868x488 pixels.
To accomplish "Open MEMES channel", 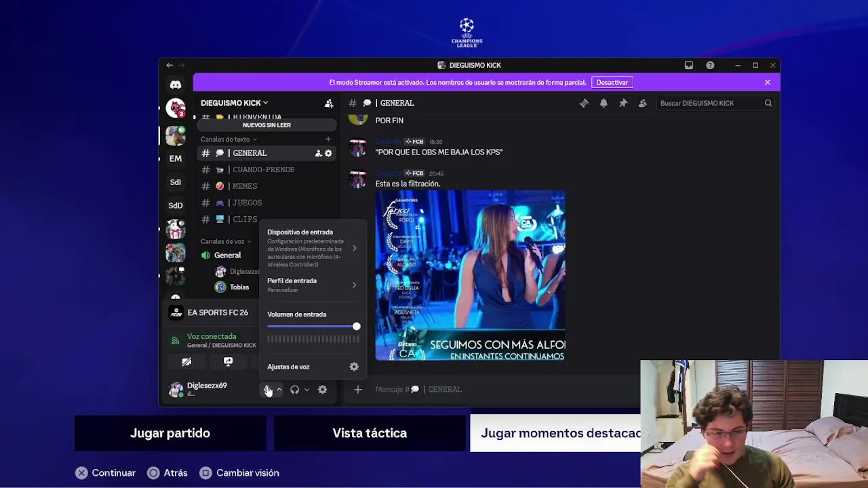I will (267, 186).
